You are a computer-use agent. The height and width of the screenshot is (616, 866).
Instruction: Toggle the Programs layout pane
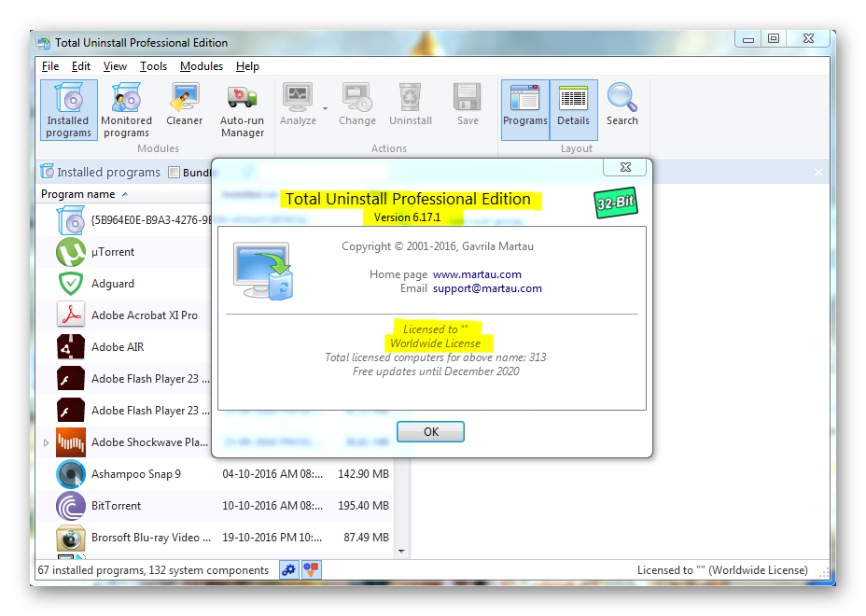tap(525, 110)
